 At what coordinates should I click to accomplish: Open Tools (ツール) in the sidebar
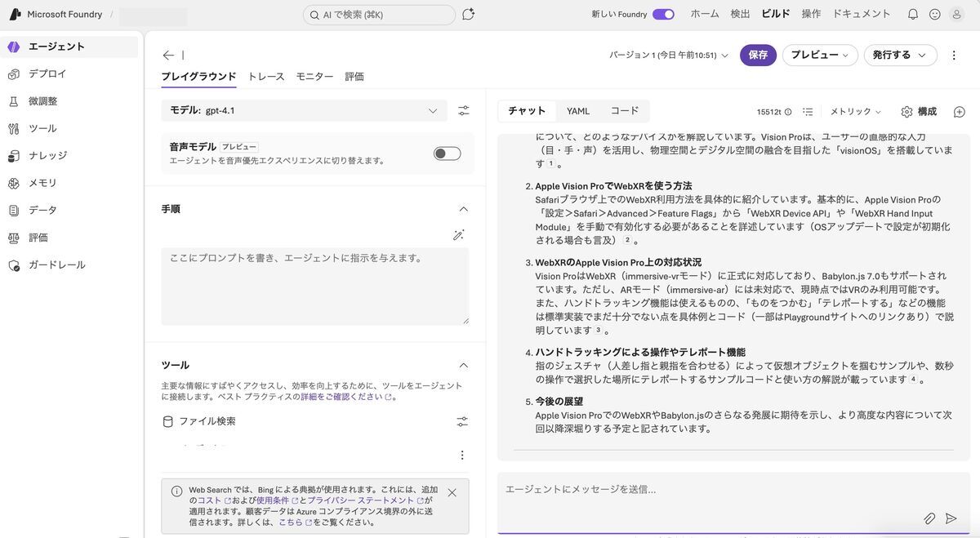tap(70, 128)
